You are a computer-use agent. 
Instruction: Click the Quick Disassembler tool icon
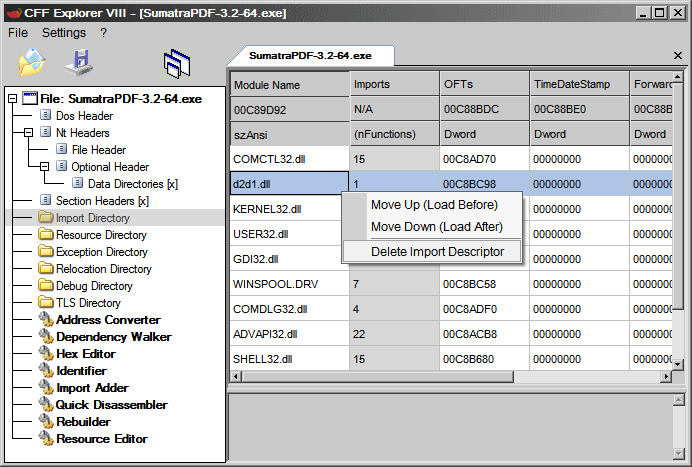coord(45,404)
